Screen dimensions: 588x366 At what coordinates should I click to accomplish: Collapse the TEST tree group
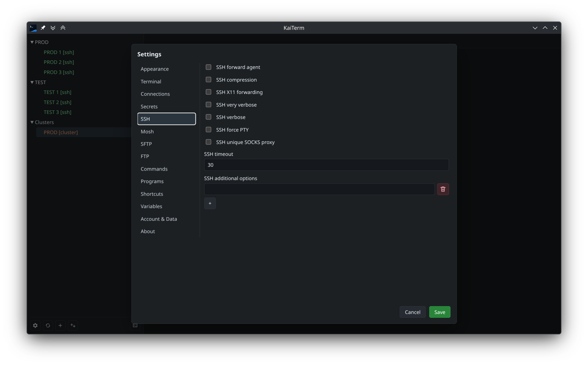click(x=32, y=82)
